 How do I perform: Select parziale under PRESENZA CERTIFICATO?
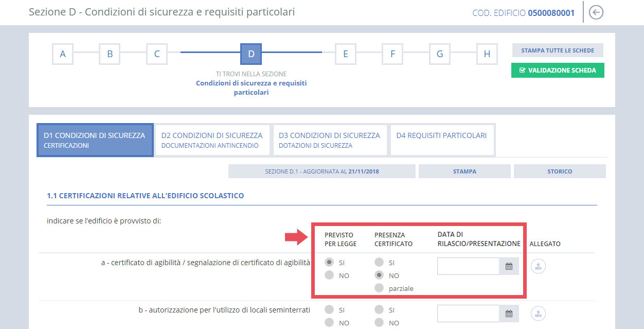[x=379, y=288]
